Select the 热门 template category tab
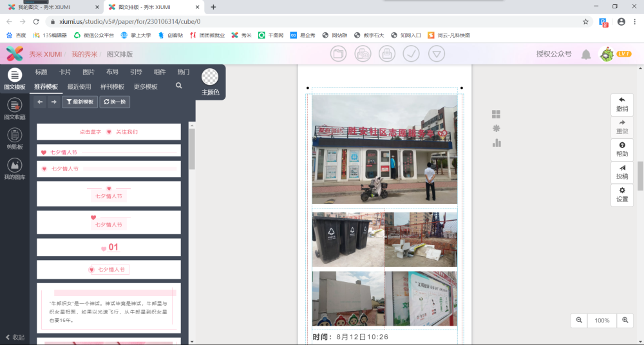Screen dimensions: 644x345 click(x=184, y=72)
